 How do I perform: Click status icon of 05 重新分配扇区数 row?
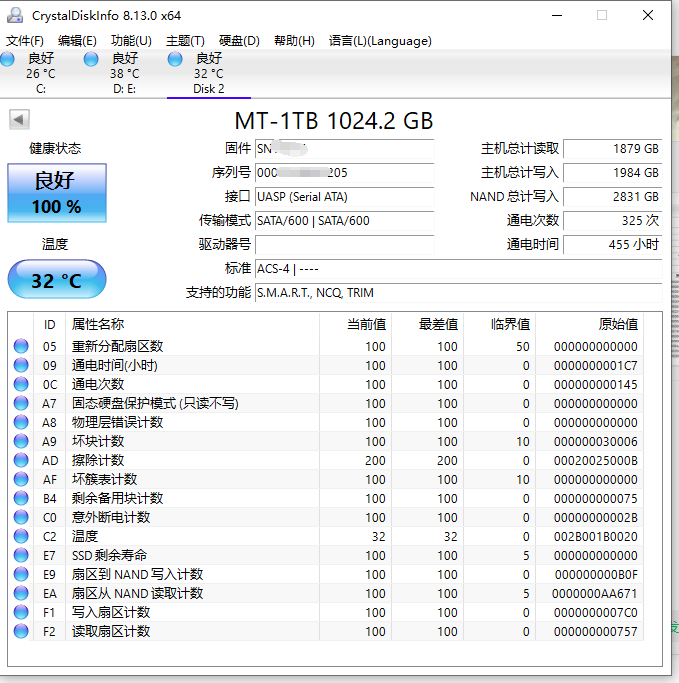[21, 346]
